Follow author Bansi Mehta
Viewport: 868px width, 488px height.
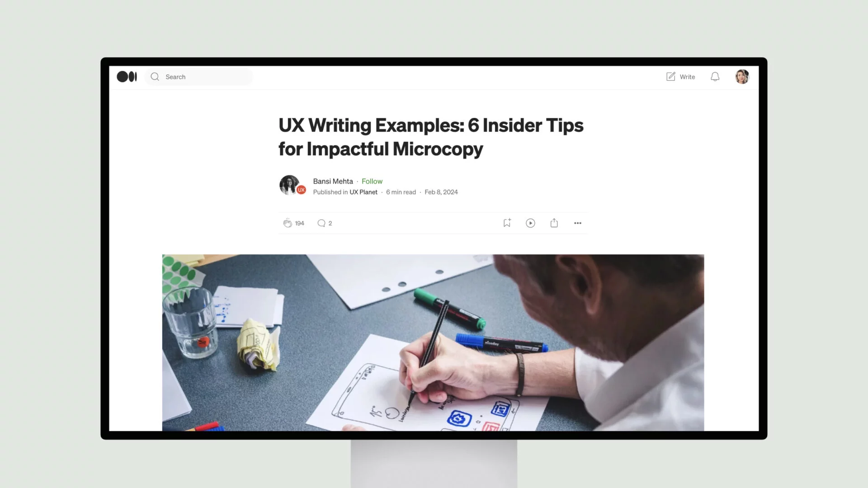point(372,181)
